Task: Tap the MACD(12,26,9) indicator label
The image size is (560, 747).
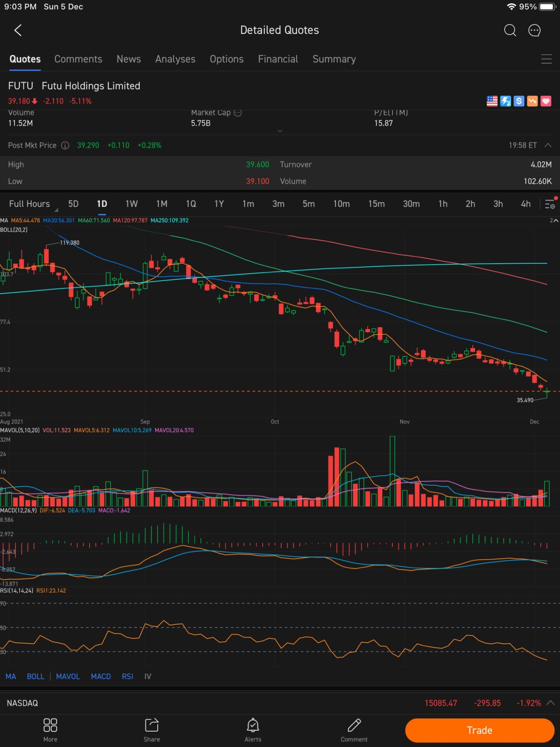Action: click(x=18, y=510)
